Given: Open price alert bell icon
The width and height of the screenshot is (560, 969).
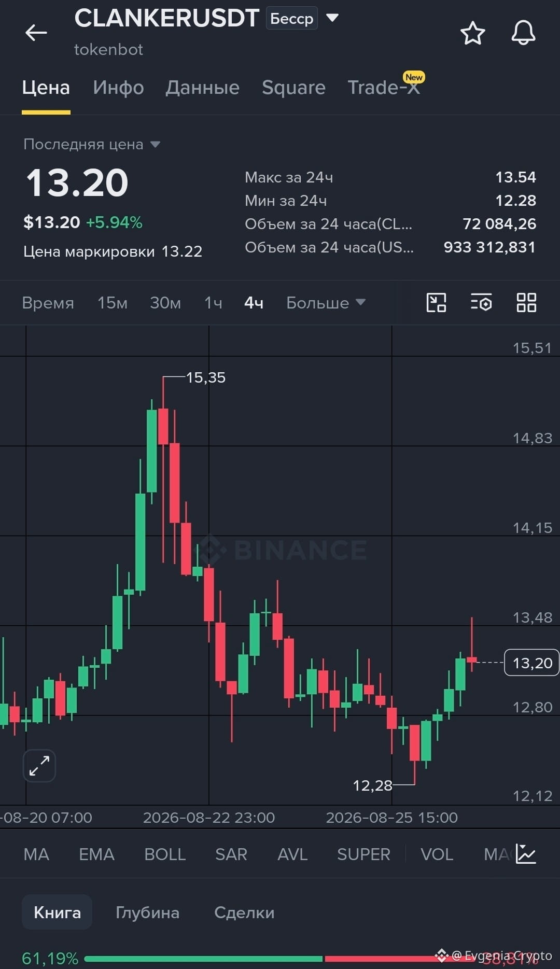Looking at the screenshot, I should (523, 33).
